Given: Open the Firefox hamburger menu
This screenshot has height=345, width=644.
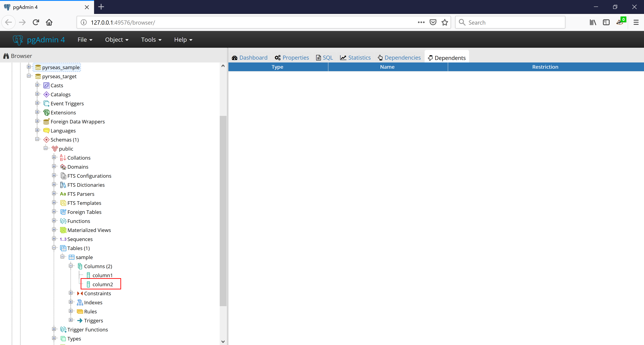Looking at the screenshot, I should [636, 22].
